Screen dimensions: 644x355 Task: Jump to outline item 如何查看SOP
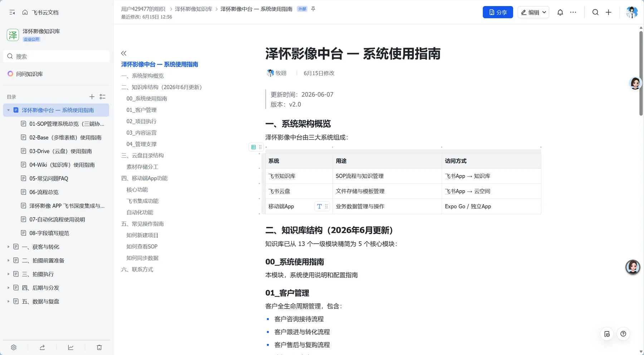[x=142, y=246]
